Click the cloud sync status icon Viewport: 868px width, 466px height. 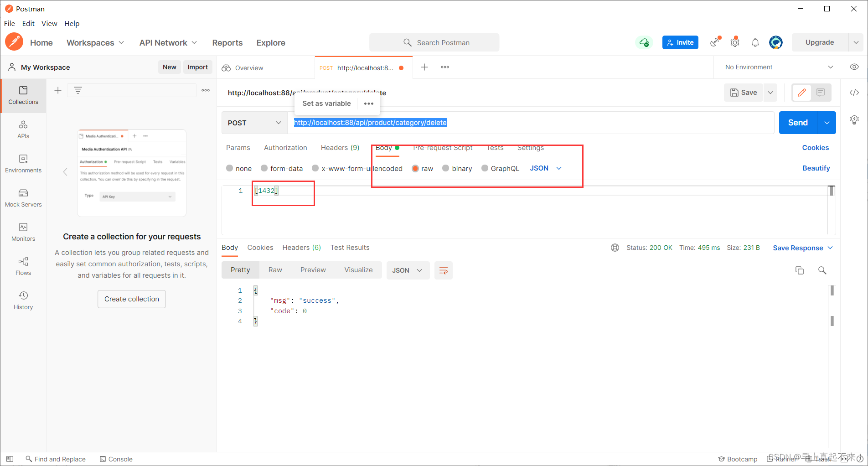coord(644,42)
